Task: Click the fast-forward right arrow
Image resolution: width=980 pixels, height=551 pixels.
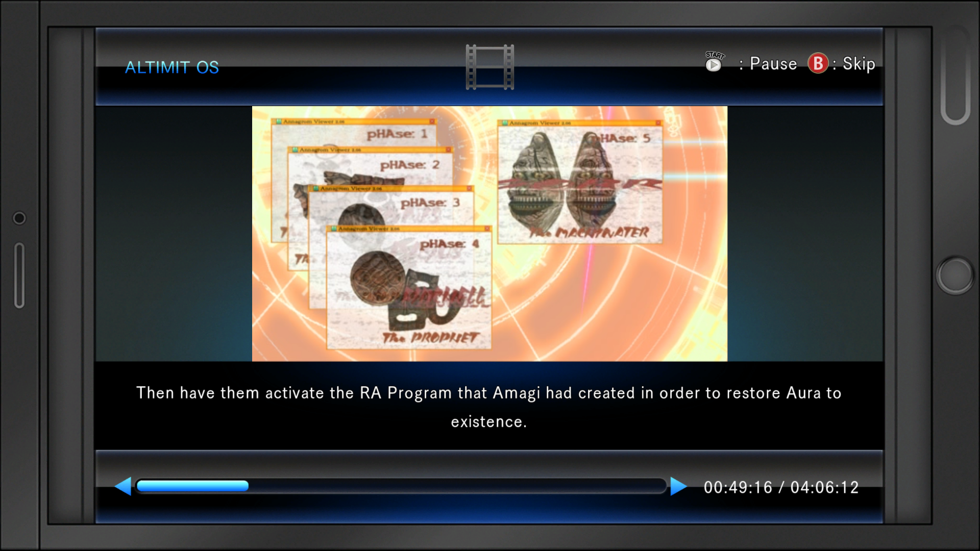Action: [678, 486]
